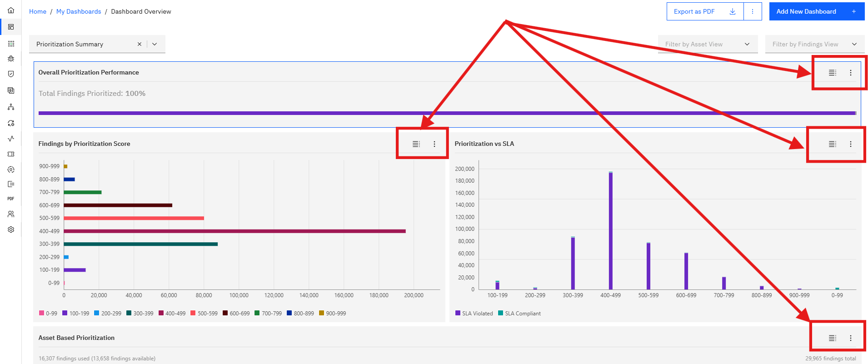The height and width of the screenshot is (364, 868).
Task: Open the Filter by Findings View dropdown
Action: point(815,44)
